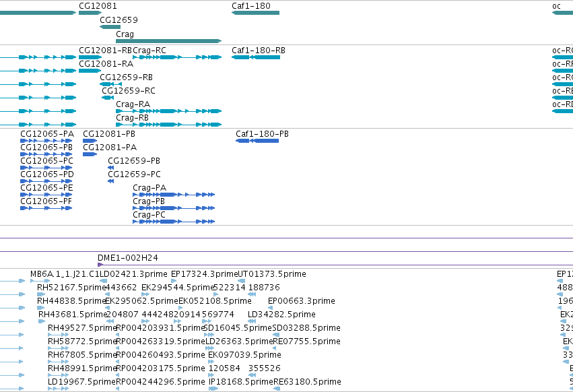Click the EK052108.5prime EST label
Viewport: 573px width, 392px height.
tap(215, 301)
